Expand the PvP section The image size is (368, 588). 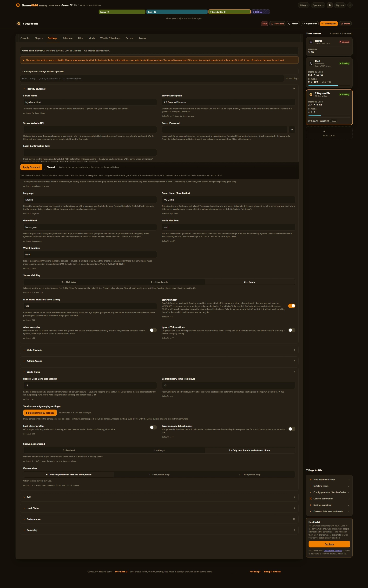(159, 497)
